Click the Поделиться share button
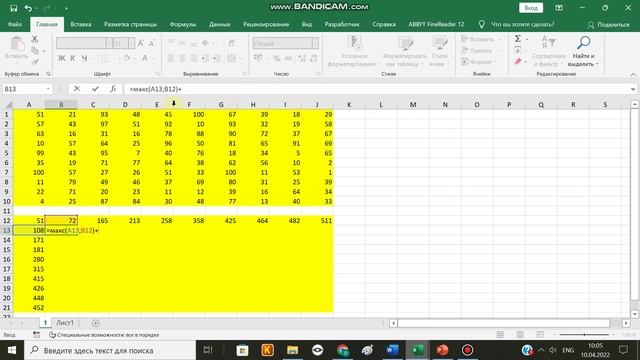This screenshot has width=640, height=360. click(609, 24)
